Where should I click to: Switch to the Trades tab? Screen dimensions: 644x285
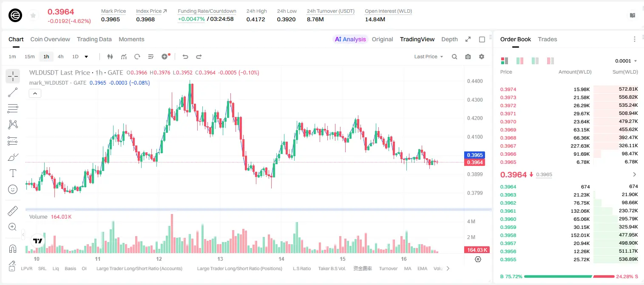coord(547,39)
